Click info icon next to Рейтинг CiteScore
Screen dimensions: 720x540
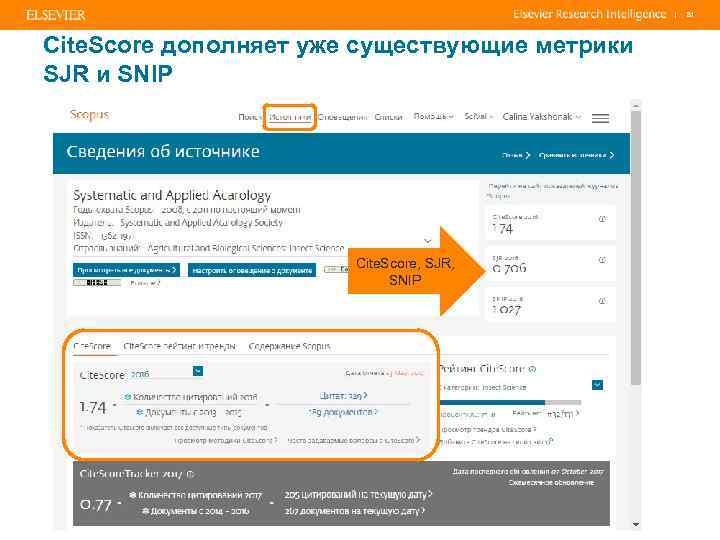point(532,369)
